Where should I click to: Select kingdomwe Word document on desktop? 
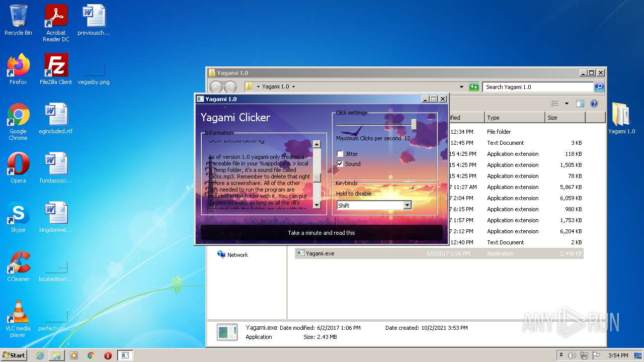pos(56,217)
